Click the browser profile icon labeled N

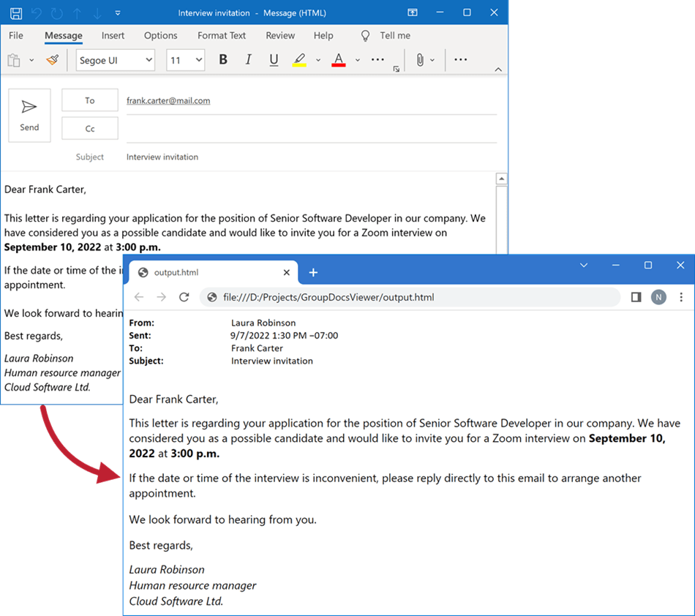point(658,297)
